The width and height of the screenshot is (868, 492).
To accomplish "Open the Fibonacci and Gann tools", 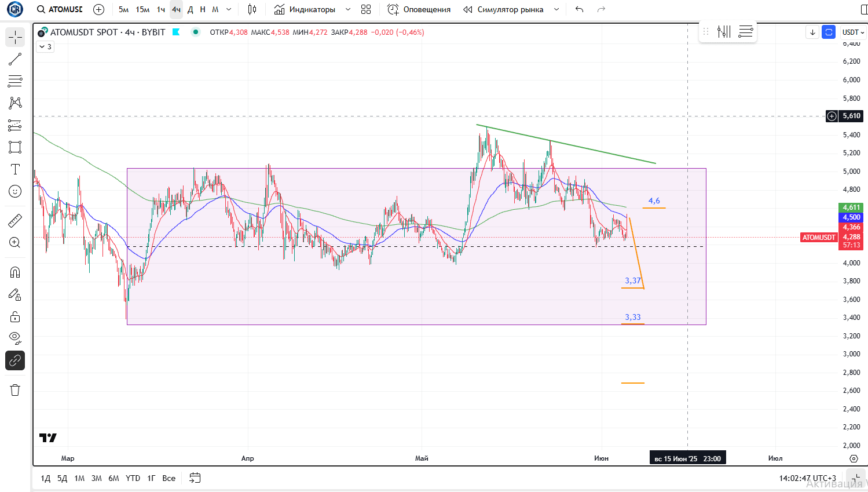I will pyautogui.click(x=15, y=81).
